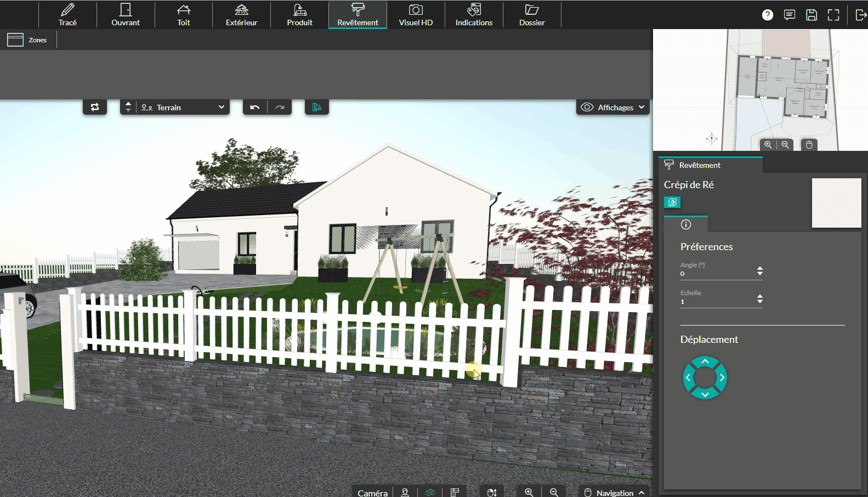Click the Crépi de Ré texture swatch
Image resolution: width=868 pixels, height=497 pixels.
pos(836,203)
